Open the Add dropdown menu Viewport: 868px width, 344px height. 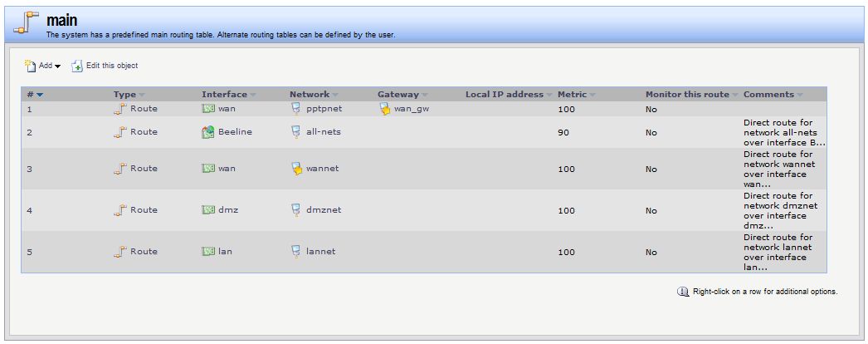pyautogui.click(x=58, y=66)
